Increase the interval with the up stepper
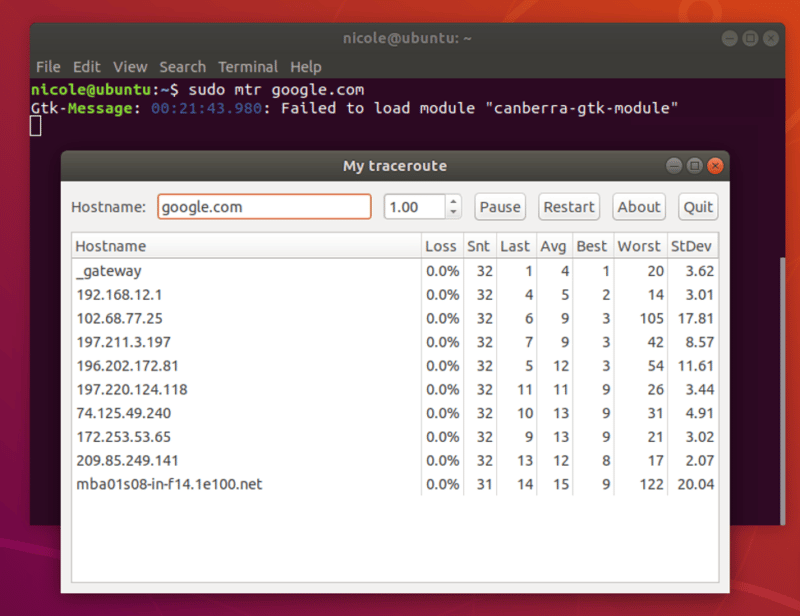Viewport: 800px width, 616px height. click(454, 201)
